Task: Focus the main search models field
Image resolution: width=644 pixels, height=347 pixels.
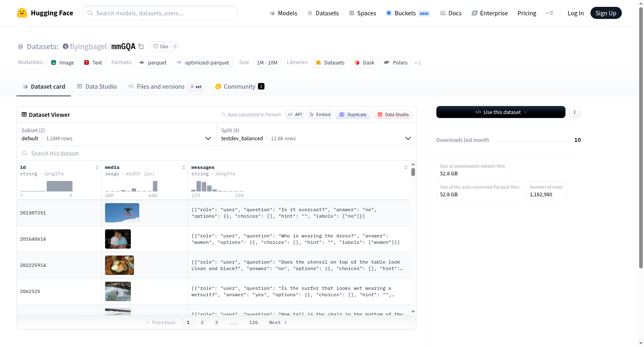Action: (160, 13)
